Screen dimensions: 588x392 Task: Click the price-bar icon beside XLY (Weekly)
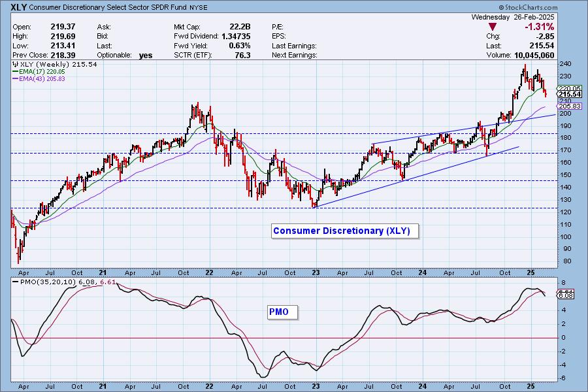pos(16,64)
